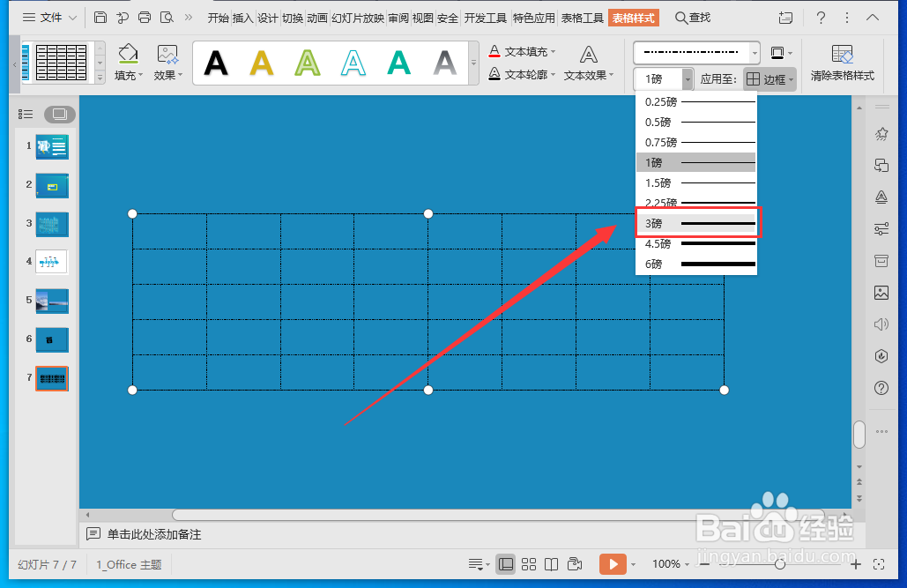Screen dimensions: 907x588
Task: Open the 文本填充 dropdown
Action: click(522, 51)
